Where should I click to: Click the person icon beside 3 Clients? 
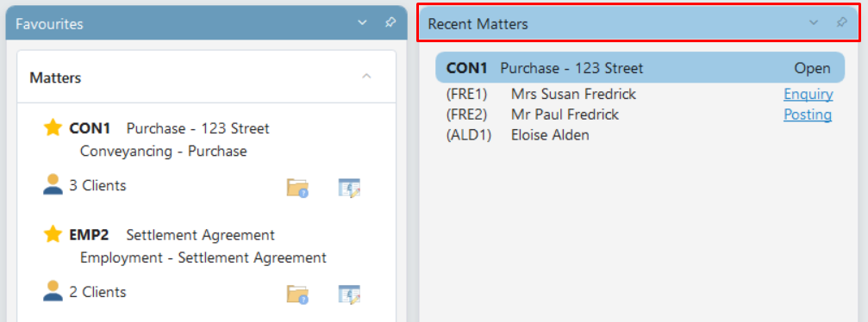(53, 185)
